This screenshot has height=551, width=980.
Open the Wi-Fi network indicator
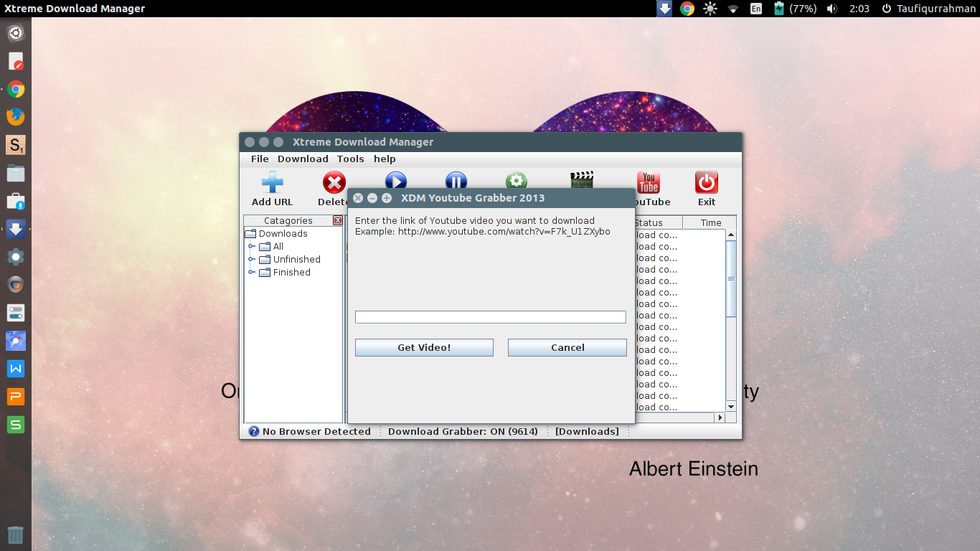[733, 9]
